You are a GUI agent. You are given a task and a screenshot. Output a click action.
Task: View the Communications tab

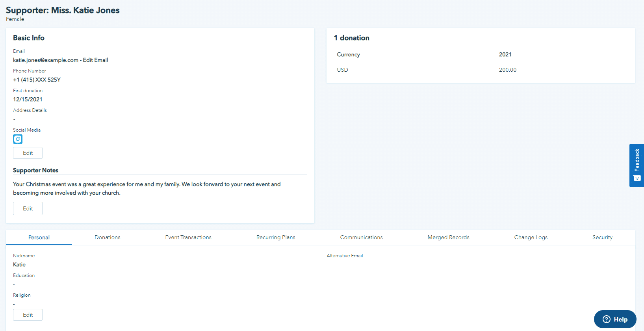[361, 237]
